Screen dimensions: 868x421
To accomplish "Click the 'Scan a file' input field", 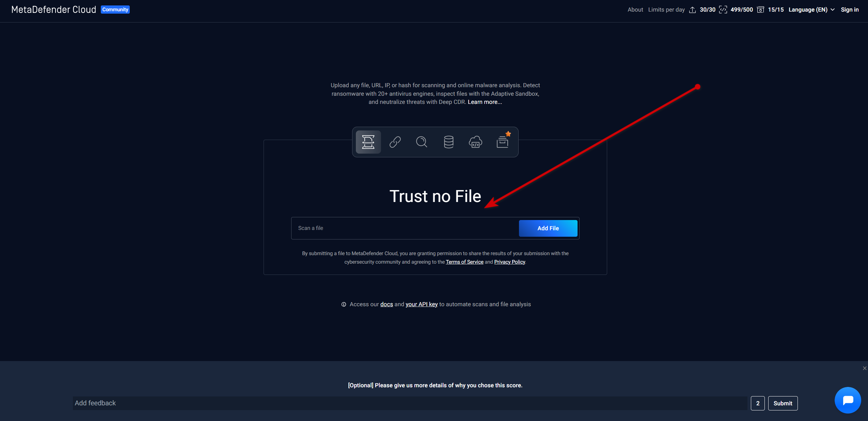I will coord(405,228).
